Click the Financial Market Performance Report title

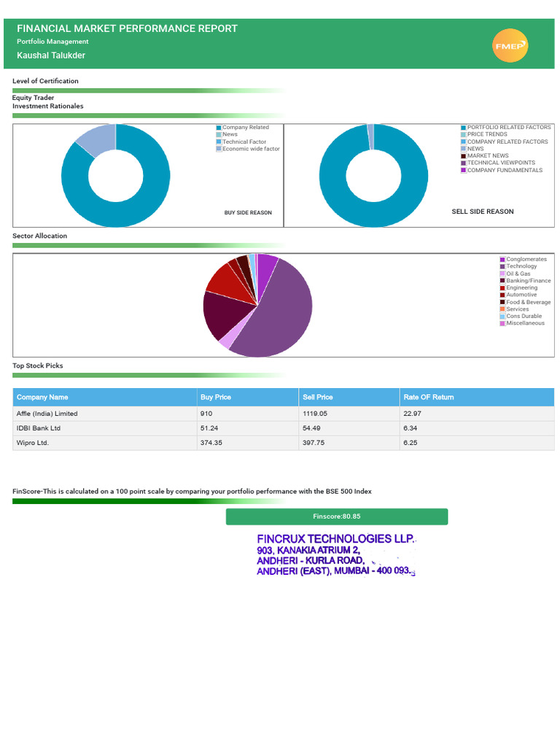[x=127, y=28]
